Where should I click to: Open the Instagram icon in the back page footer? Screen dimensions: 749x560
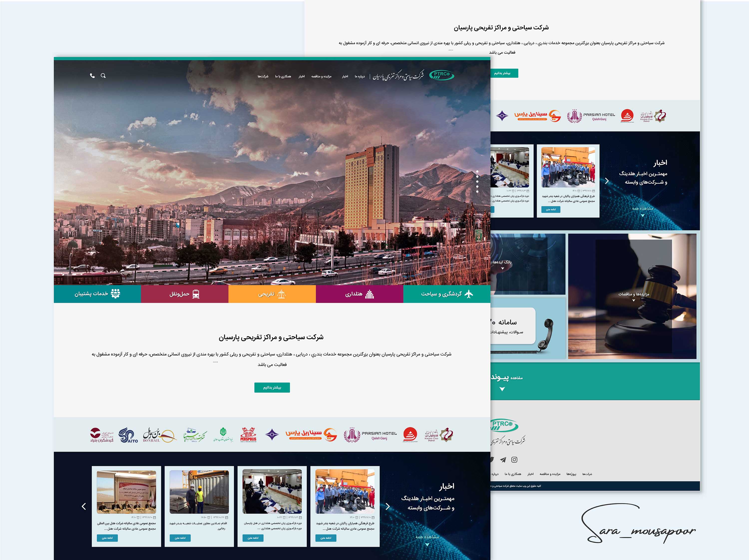point(514,459)
